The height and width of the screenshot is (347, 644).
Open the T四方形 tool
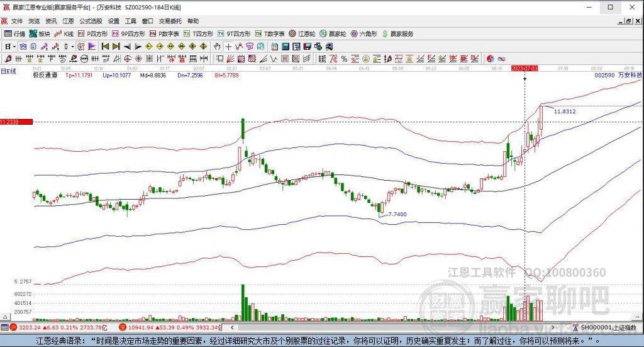point(198,34)
